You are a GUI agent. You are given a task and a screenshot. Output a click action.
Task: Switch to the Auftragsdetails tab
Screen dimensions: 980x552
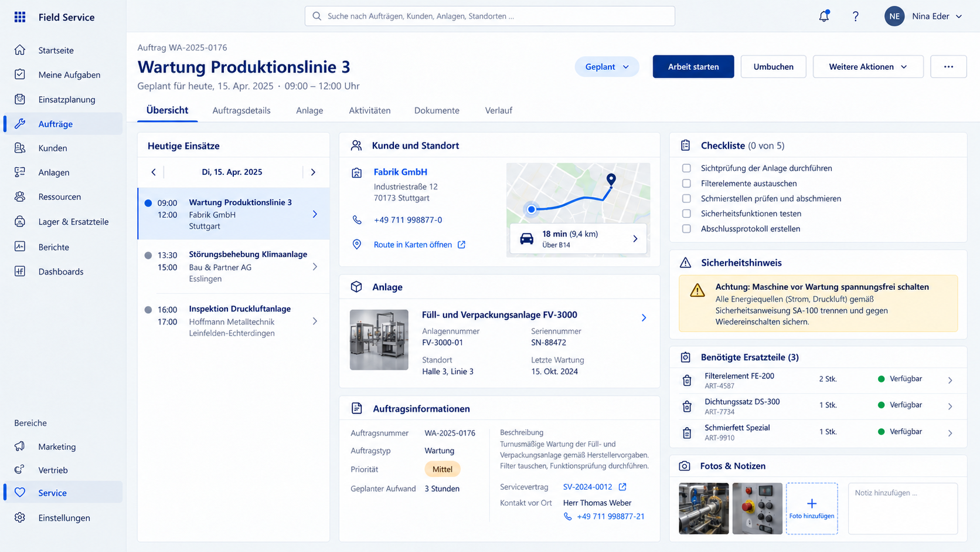(x=241, y=110)
